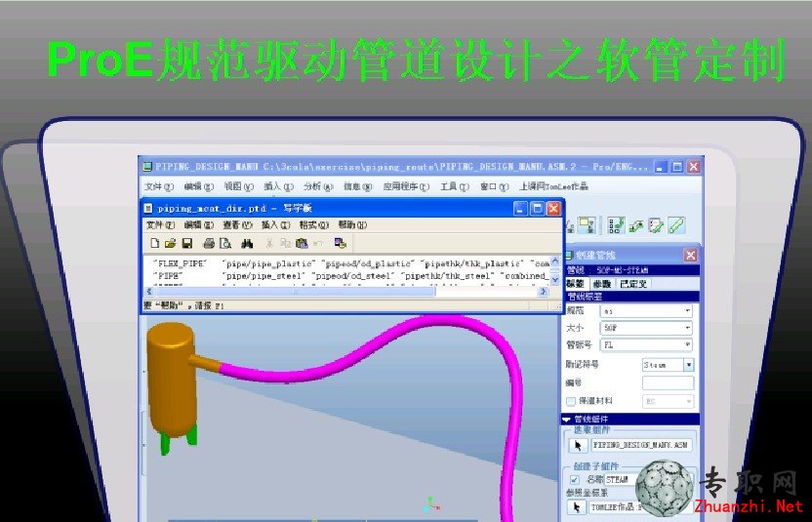812x522 pixels.
Task: Click WordPad vertical scrollbar up arrow
Action: pos(555,261)
